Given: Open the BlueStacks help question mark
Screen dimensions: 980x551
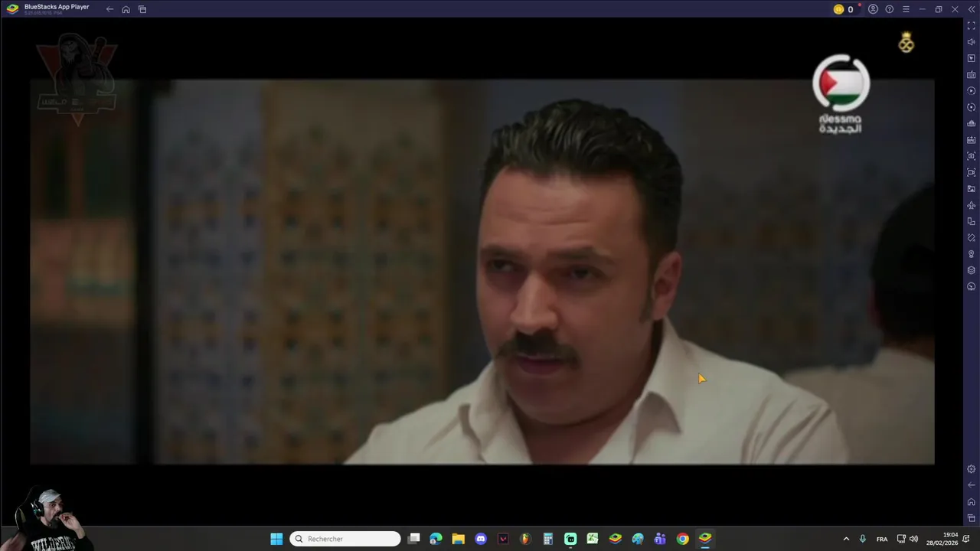Looking at the screenshot, I should (x=889, y=9).
